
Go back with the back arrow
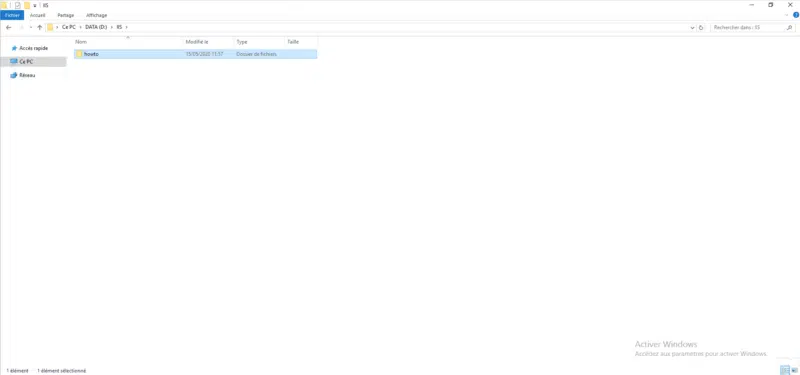[8, 28]
